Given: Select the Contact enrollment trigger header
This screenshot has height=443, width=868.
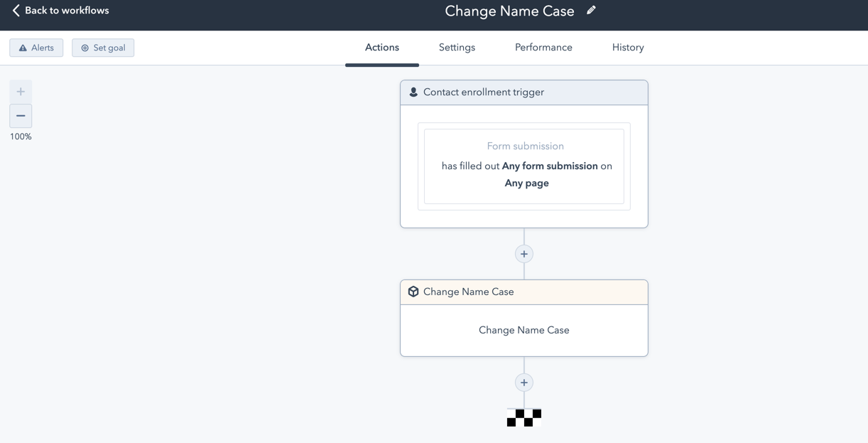Looking at the screenshot, I should click(x=524, y=92).
